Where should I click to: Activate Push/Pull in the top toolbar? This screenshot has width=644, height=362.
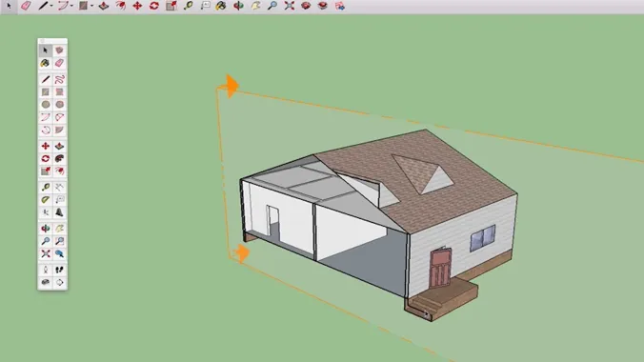tap(104, 6)
